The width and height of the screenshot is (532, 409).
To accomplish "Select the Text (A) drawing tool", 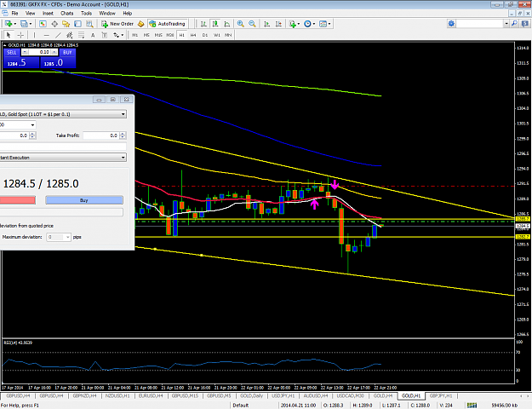I will click(93, 35).
